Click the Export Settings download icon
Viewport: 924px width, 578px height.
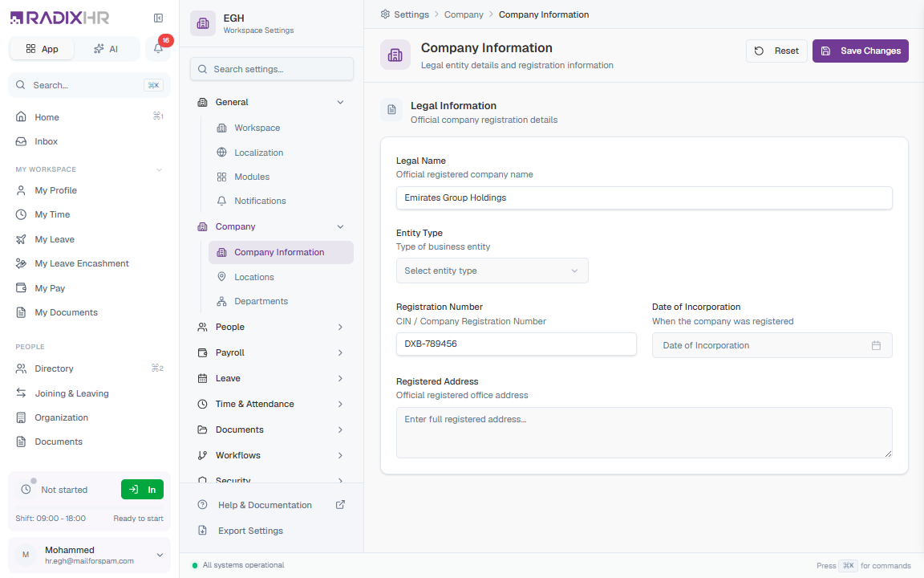(202, 530)
